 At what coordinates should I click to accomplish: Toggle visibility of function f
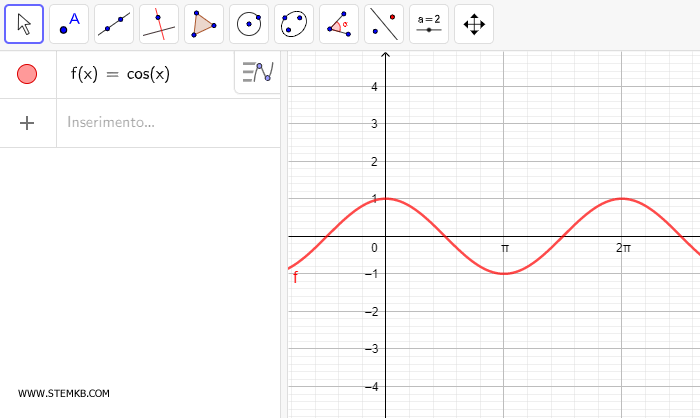coord(27,74)
